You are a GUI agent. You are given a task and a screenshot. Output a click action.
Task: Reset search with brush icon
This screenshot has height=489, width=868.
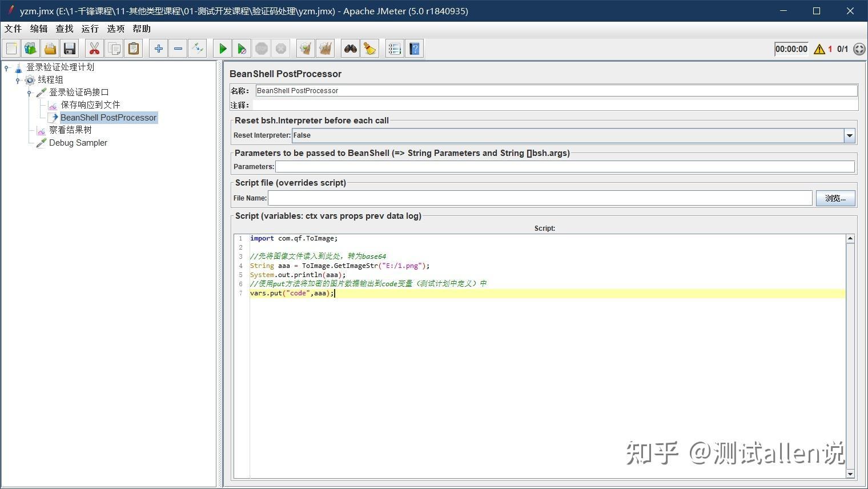coord(370,49)
